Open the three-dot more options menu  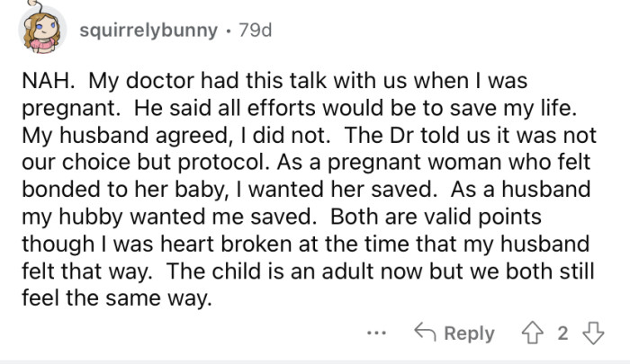pos(378,333)
